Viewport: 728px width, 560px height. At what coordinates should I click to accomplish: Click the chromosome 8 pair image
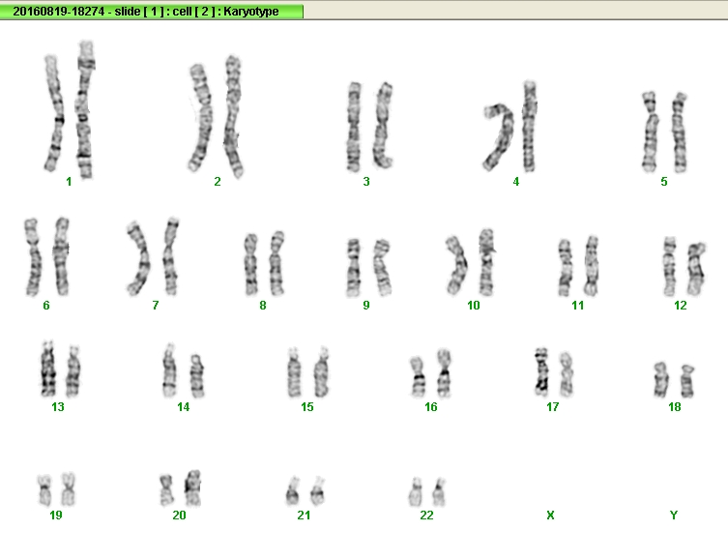(264, 263)
